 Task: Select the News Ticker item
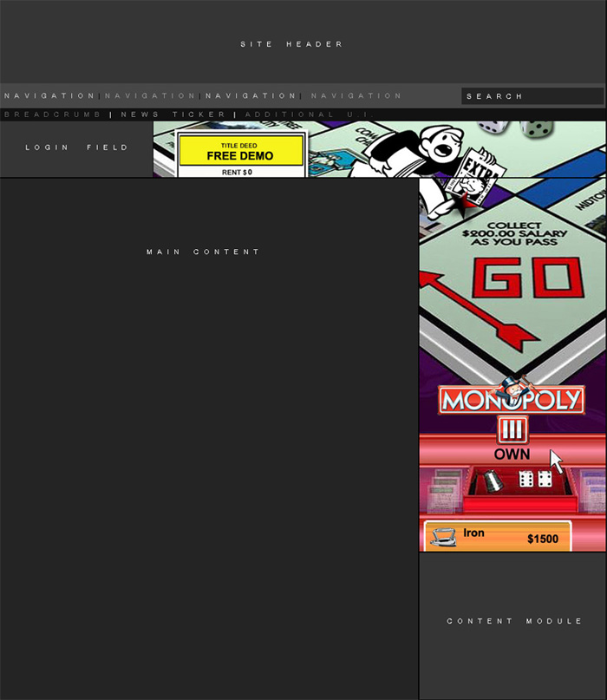(173, 114)
